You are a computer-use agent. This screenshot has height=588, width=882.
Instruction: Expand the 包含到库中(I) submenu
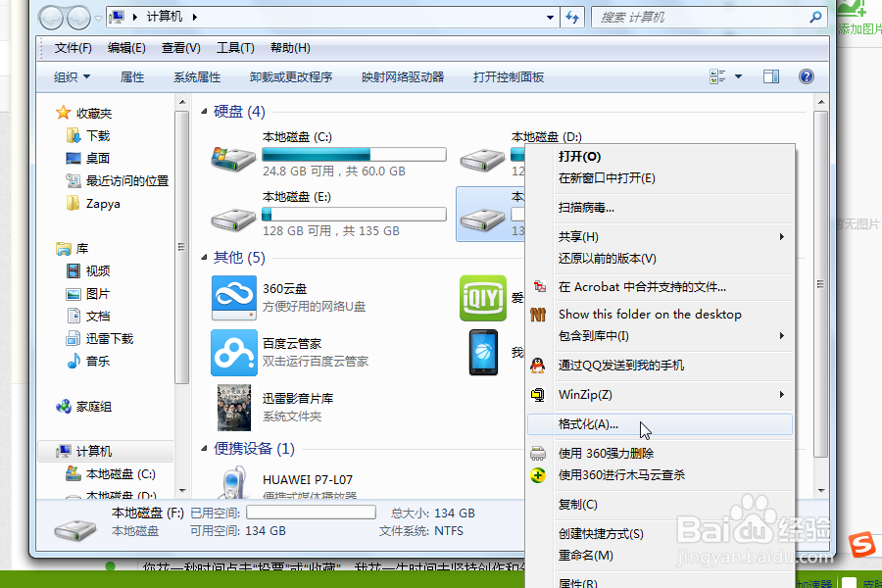[x=782, y=336]
